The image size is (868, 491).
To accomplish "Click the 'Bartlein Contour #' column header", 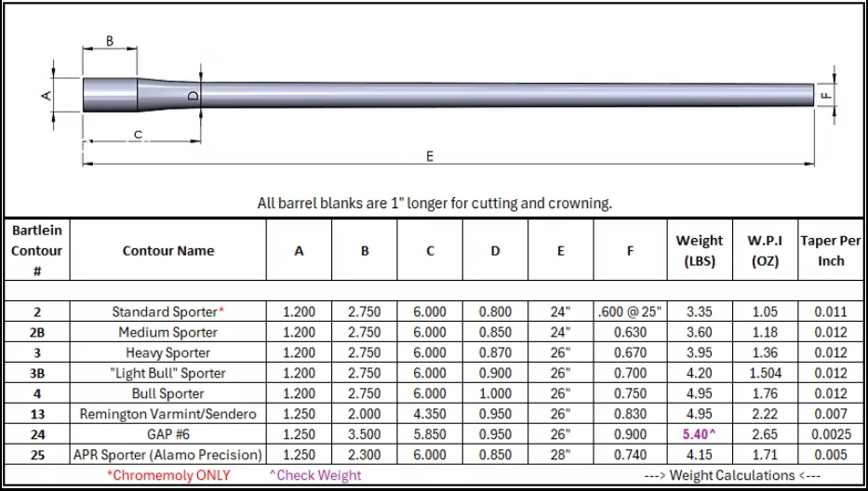I will point(37,250).
